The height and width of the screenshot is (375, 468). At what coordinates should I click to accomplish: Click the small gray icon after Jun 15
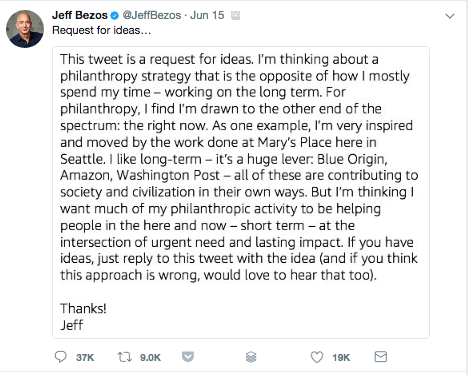click(x=235, y=15)
